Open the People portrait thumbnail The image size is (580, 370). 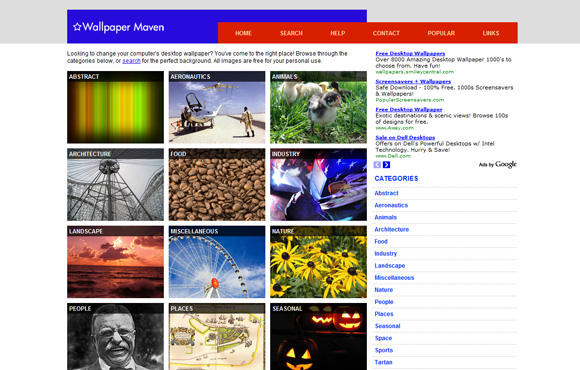click(115, 336)
